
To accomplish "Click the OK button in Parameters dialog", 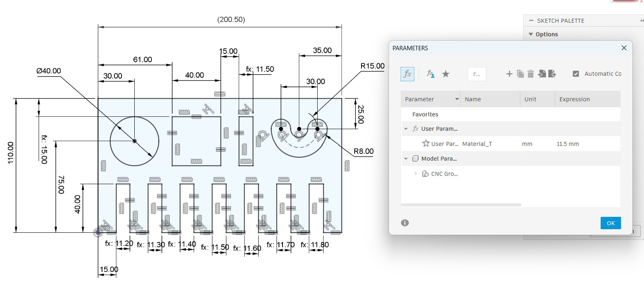I will click(x=611, y=223).
